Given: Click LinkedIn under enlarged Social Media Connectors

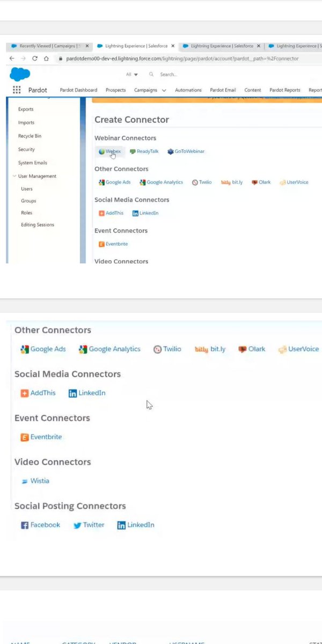Looking at the screenshot, I should [87, 393].
